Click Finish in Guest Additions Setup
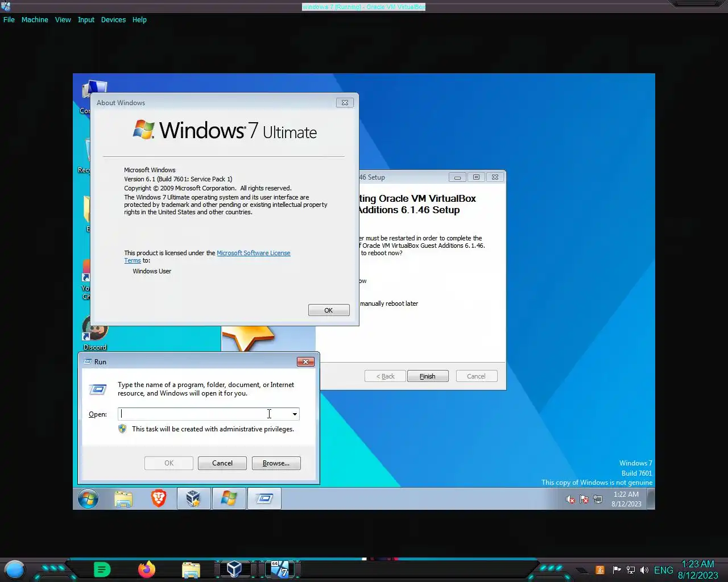728x582 pixels. (x=428, y=376)
